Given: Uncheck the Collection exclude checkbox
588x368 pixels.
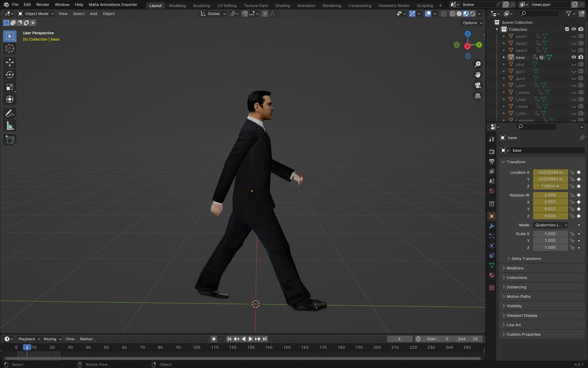Looking at the screenshot, I should tap(567, 29).
